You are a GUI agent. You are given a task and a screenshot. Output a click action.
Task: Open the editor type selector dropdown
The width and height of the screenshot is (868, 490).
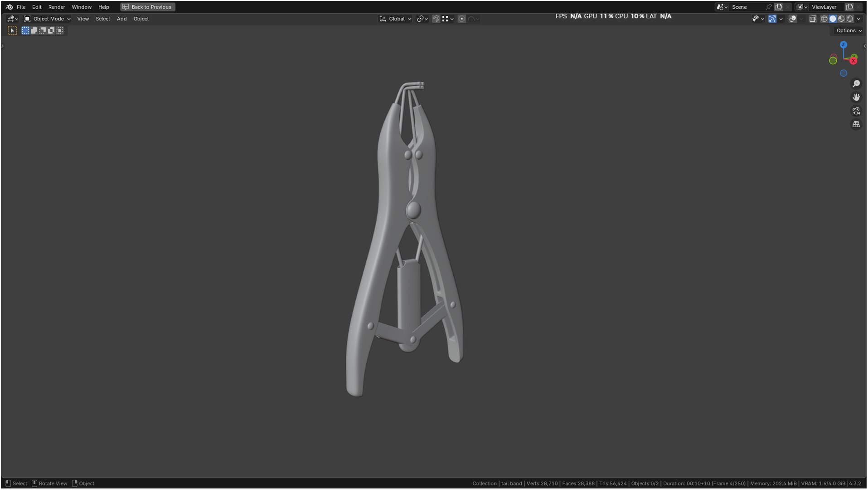[13, 19]
